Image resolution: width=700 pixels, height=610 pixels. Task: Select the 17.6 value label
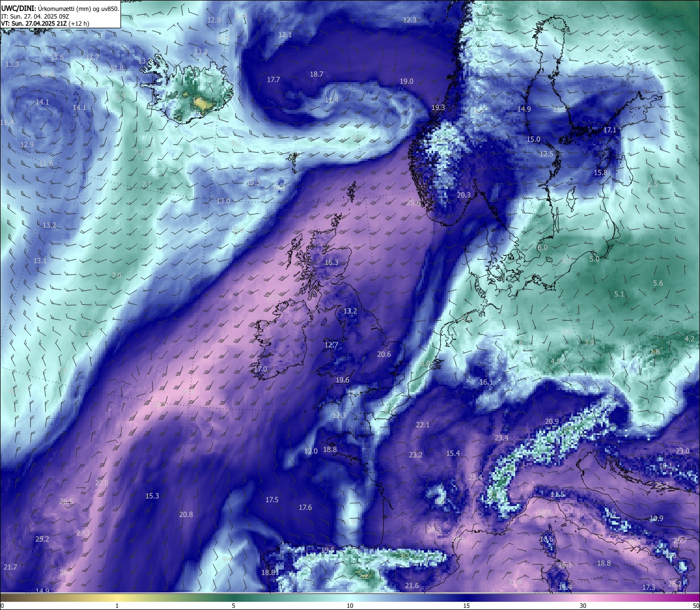coord(305,507)
